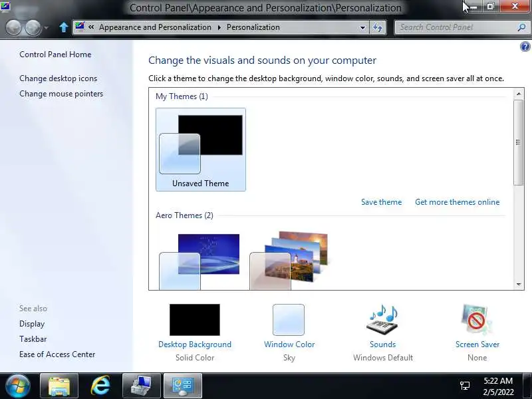Click the Screen Saver disabled icon
This screenshot has width=532, height=399.
click(477, 320)
